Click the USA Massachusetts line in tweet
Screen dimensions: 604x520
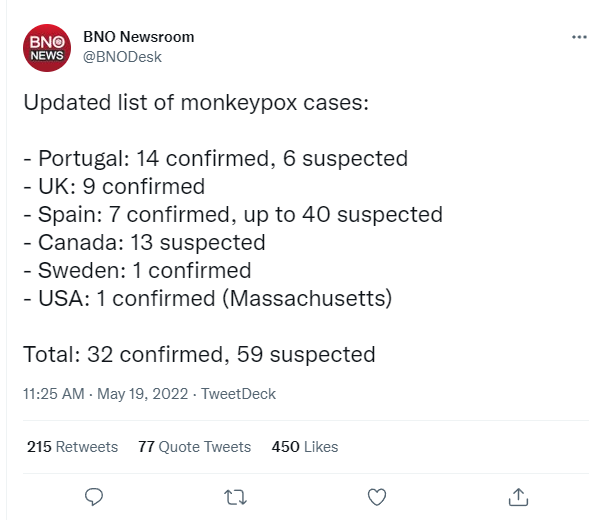click(x=208, y=298)
